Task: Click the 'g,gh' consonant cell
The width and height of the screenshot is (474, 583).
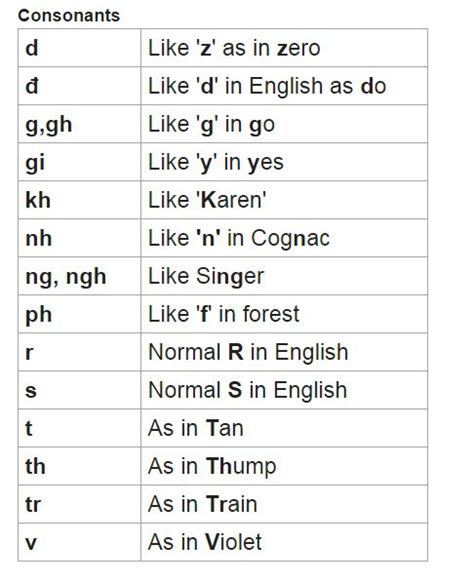Action: [80, 124]
